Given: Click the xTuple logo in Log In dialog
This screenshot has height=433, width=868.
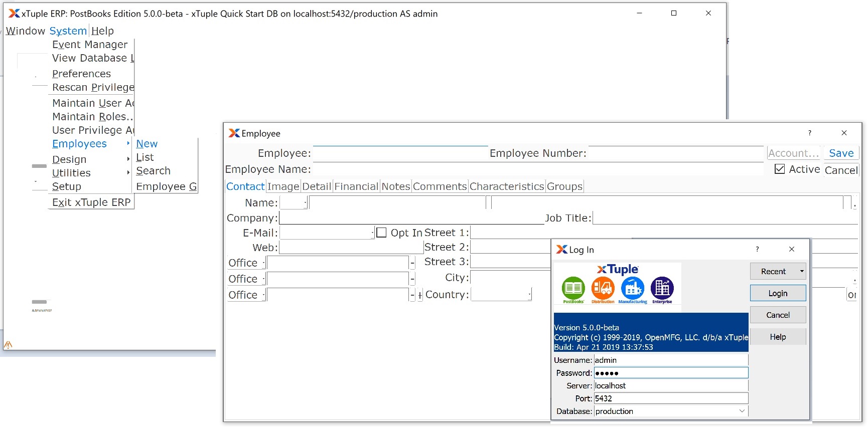Looking at the screenshot, I should pos(618,270).
